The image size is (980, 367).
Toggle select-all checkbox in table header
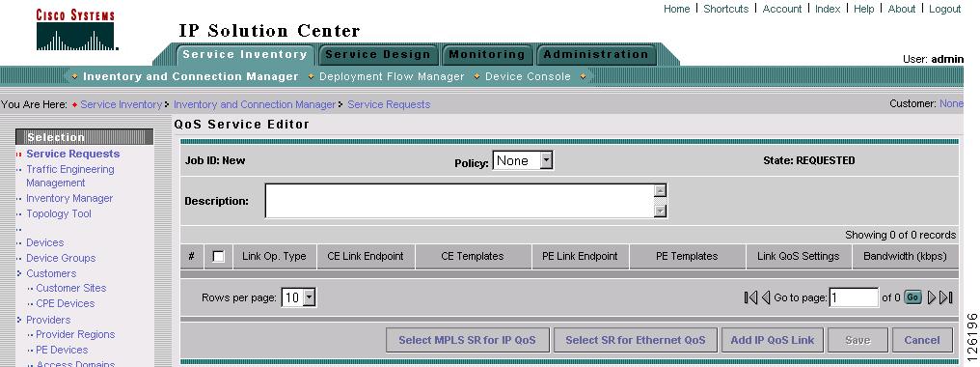tap(218, 256)
